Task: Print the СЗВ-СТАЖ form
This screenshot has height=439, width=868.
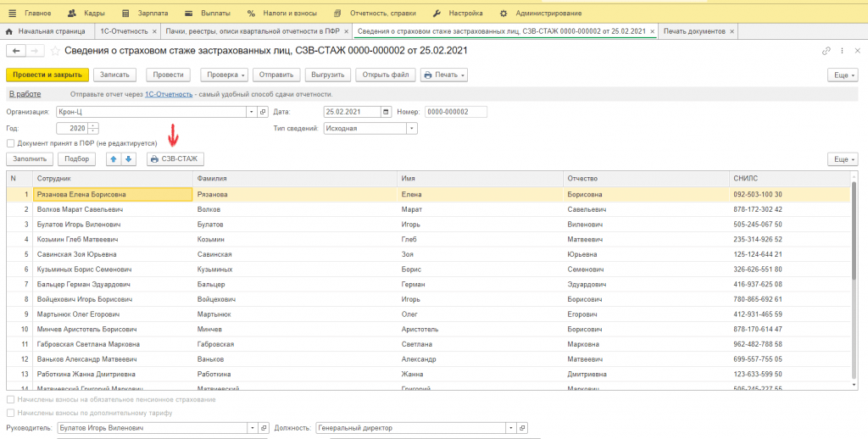Action: [175, 158]
